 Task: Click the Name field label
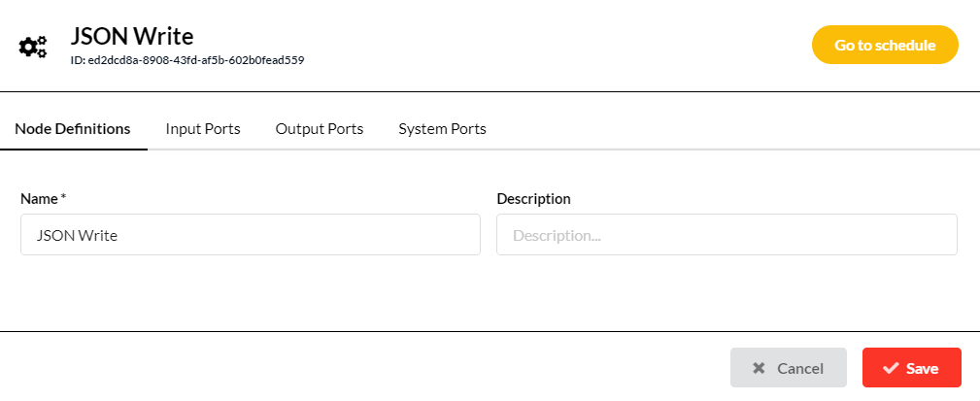tap(39, 199)
